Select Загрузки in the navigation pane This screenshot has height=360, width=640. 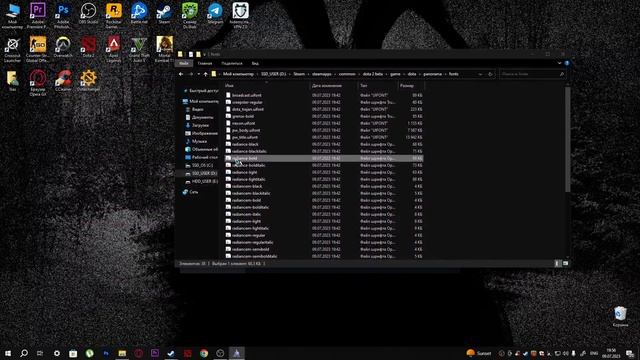pos(197,125)
